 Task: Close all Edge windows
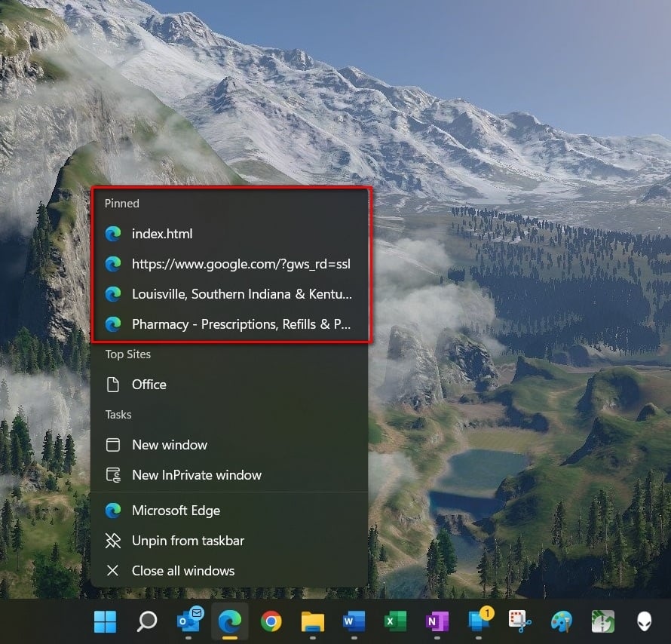(x=183, y=571)
